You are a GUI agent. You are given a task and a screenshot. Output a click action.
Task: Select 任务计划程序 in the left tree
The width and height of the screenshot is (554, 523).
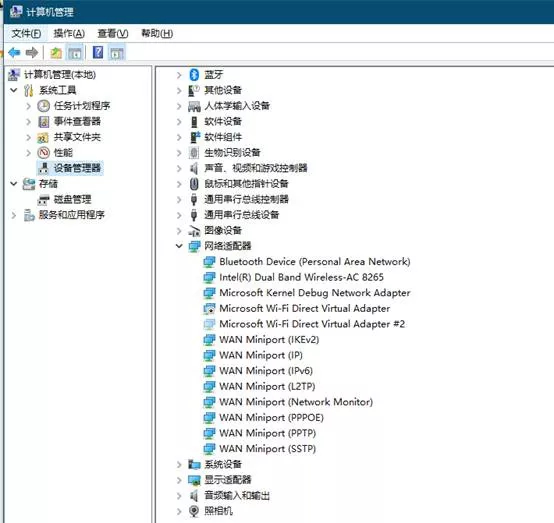[82, 106]
